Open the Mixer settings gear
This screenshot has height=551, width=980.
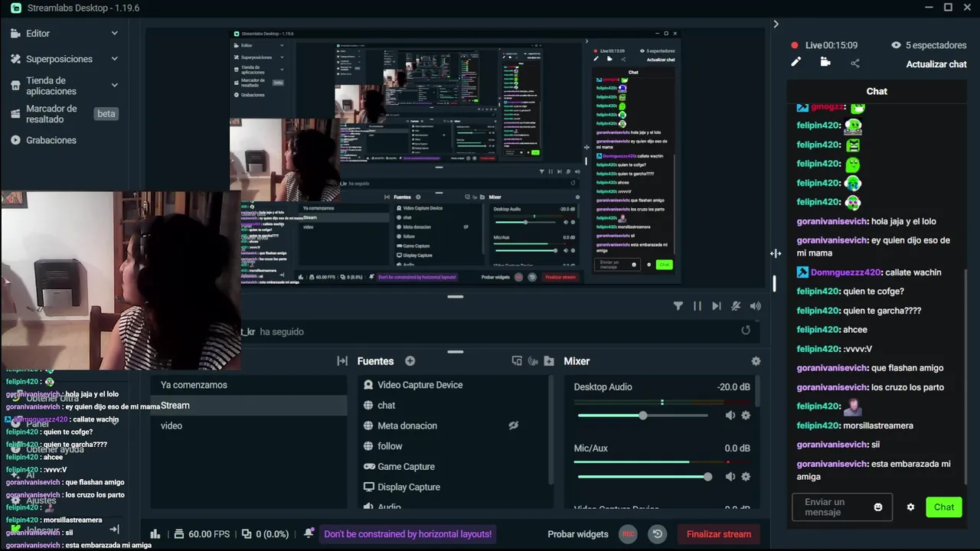tap(756, 361)
